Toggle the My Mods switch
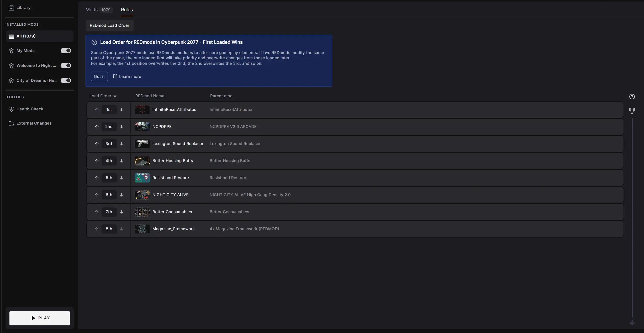The image size is (644, 333). 66,51
